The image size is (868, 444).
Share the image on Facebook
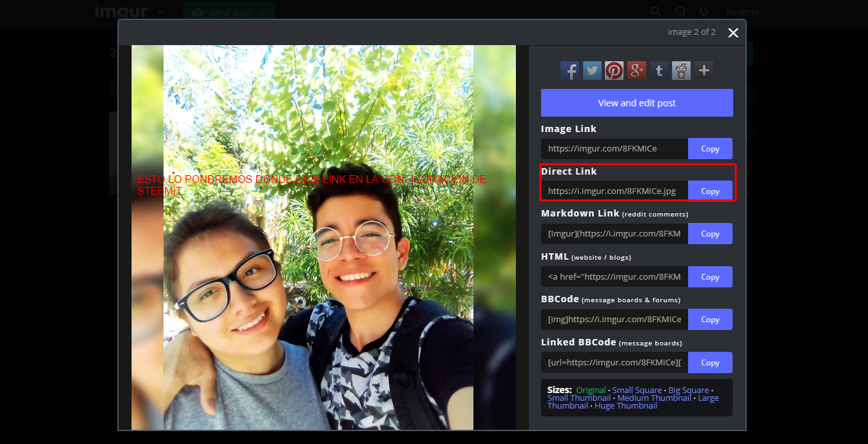569,70
